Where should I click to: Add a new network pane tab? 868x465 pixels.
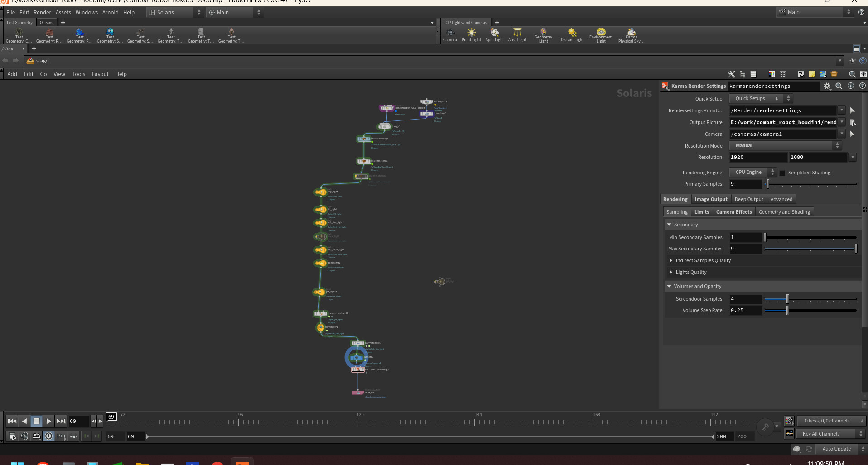pos(34,49)
